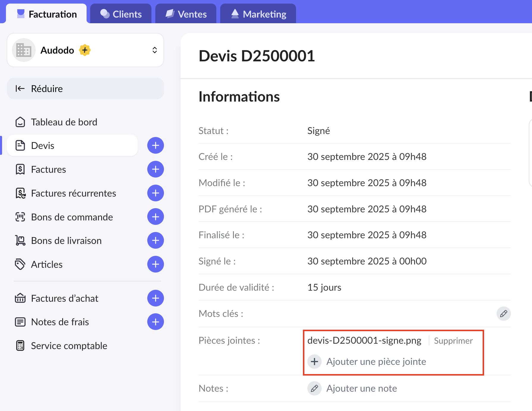Go to the Marketing tab

[258, 14]
